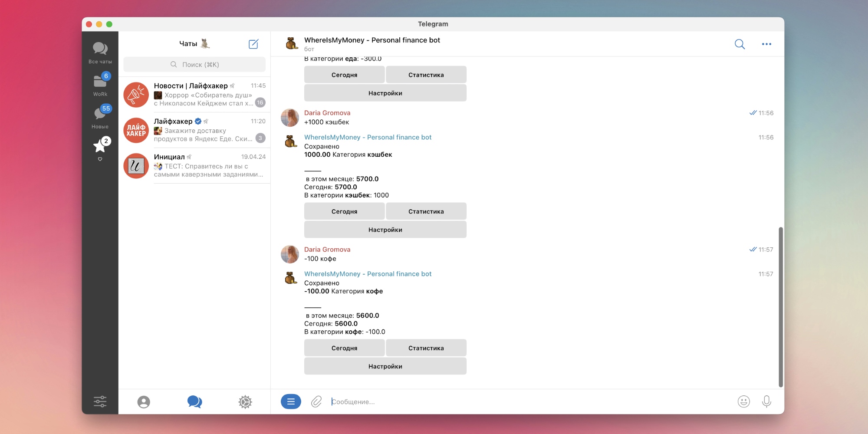868x434 pixels.
Task: Click bot name on 11:56 reply
Action: [x=368, y=137]
